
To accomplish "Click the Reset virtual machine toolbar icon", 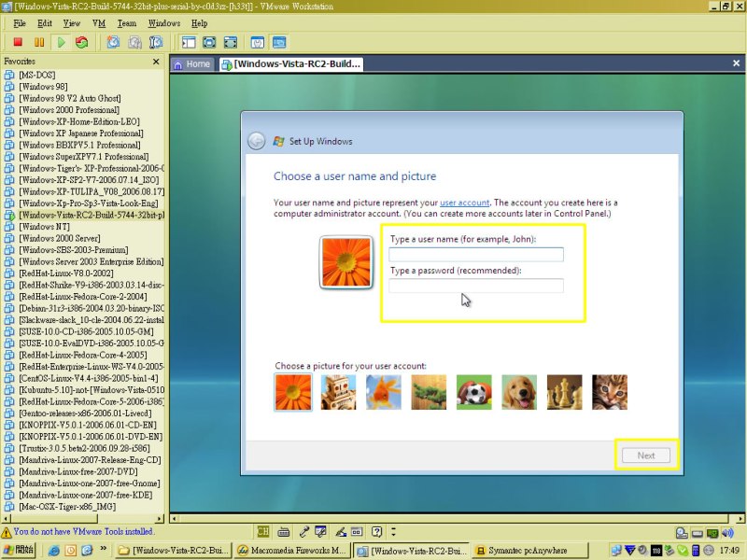I will (x=82, y=42).
